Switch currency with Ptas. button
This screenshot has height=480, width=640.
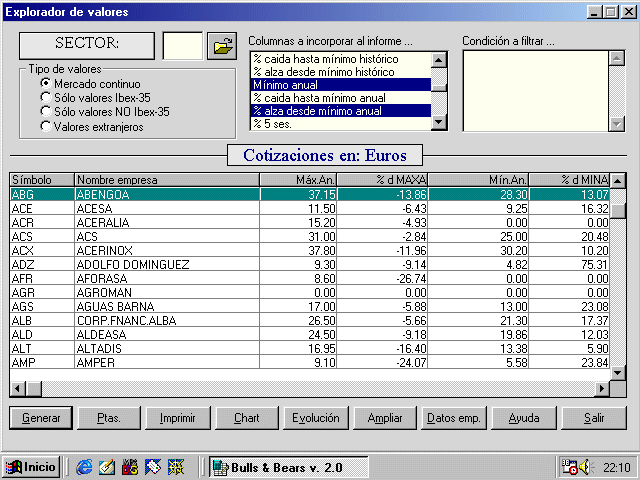109,418
